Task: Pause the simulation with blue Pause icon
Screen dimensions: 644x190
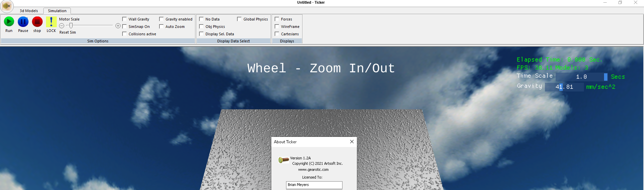Action: point(23,22)
